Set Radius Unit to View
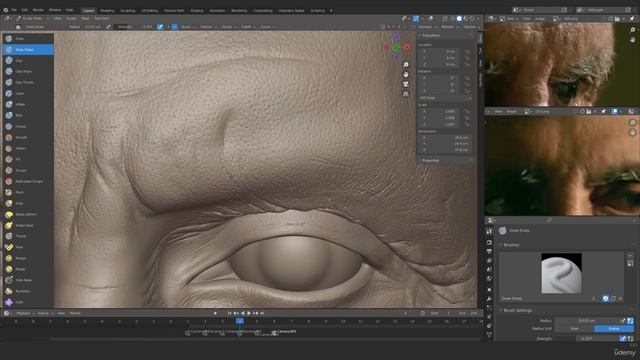 pos(574,329)
